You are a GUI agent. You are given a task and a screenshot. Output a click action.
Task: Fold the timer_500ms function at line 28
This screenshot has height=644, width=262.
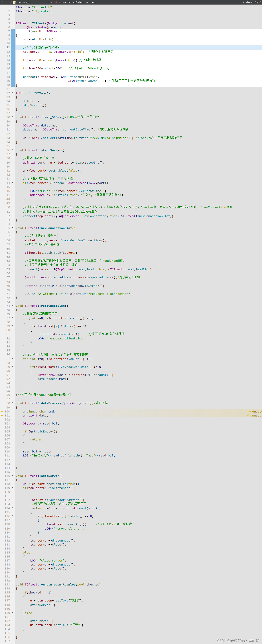(13, 117)
